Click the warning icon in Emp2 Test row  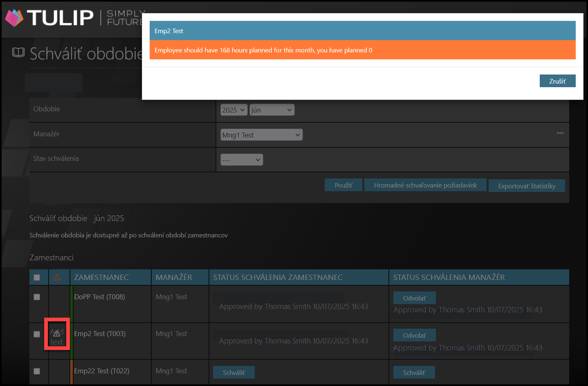click(57, 334)
